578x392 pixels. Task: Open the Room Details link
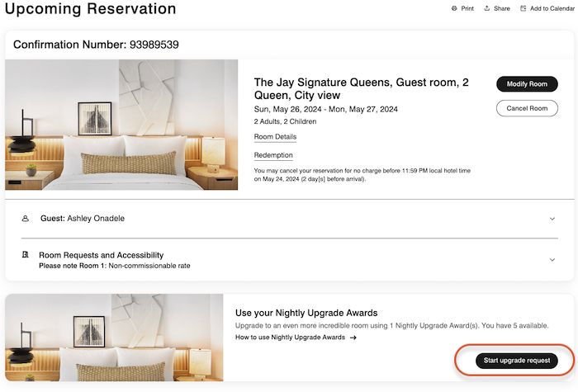275,137
